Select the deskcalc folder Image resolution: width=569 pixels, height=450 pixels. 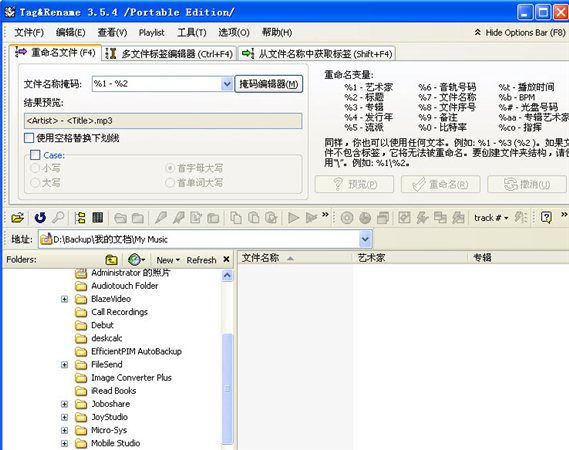pyautogui.click(x=107, y=338)
